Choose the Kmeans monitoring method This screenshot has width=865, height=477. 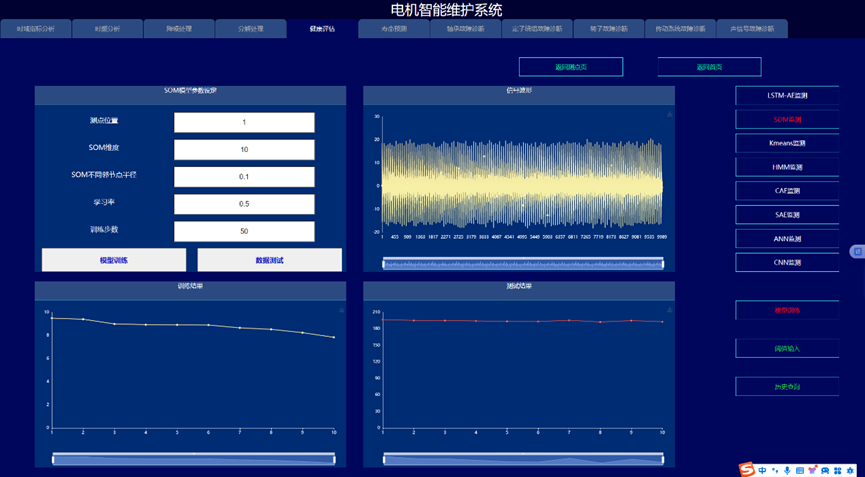tap(787, 143)
